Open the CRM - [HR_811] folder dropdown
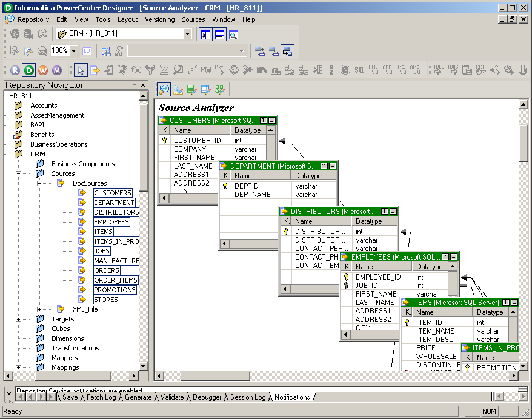This screenshot has height=419, width=532. 187,34
